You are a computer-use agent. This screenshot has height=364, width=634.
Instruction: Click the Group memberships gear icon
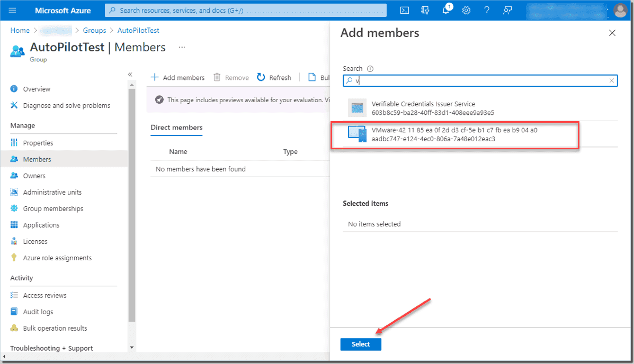click(x=14, y=208)
